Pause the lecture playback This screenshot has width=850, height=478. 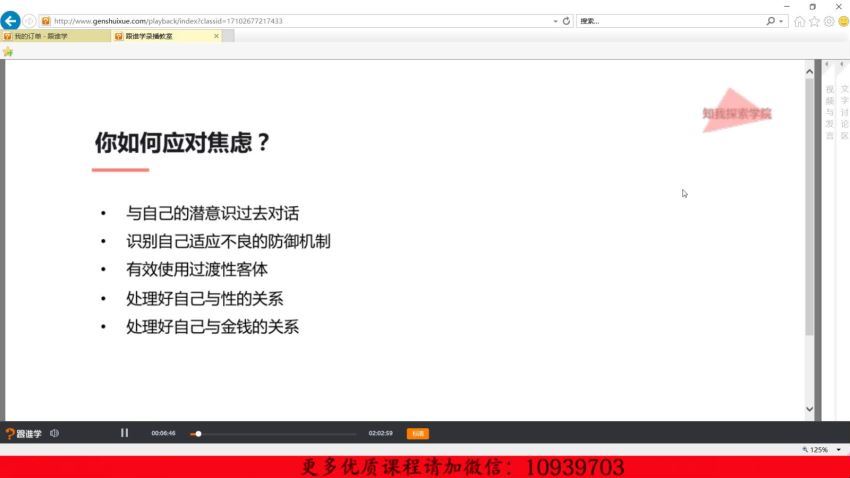point(125,433)
